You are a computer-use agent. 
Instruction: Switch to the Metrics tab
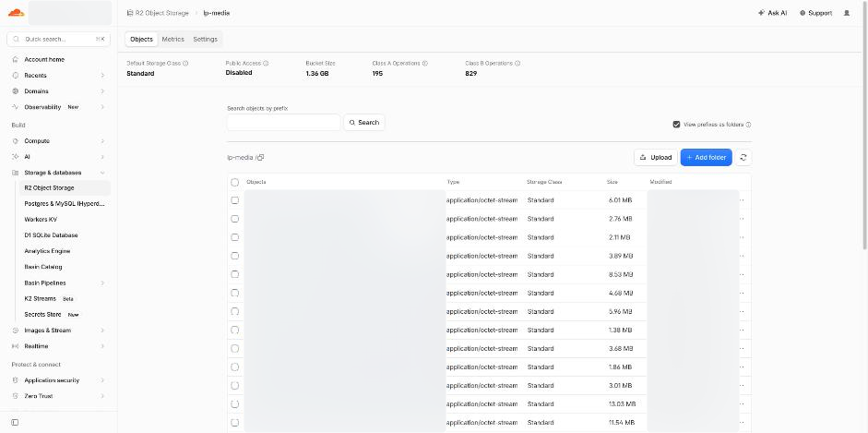coord(172,40)
